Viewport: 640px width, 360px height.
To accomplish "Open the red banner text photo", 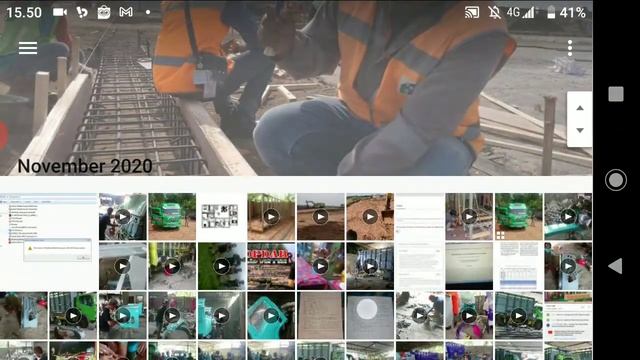I will tap(271, 266).
